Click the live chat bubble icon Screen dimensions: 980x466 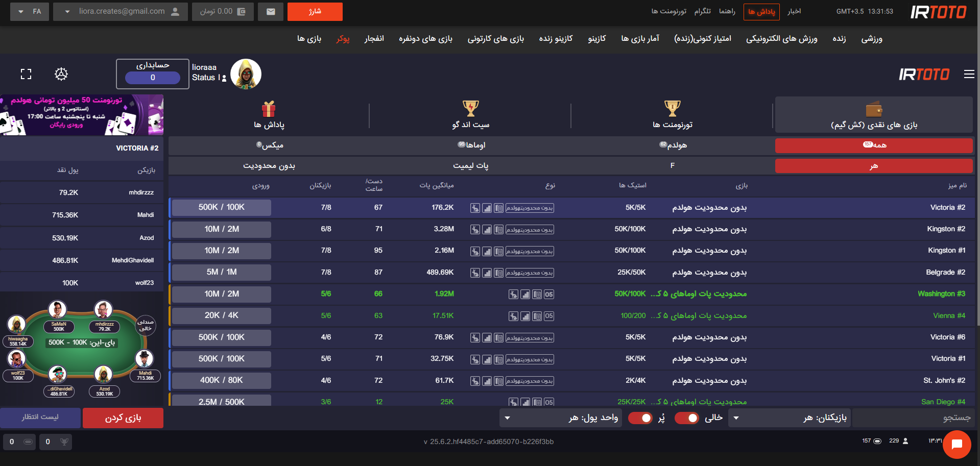[957, 444]
